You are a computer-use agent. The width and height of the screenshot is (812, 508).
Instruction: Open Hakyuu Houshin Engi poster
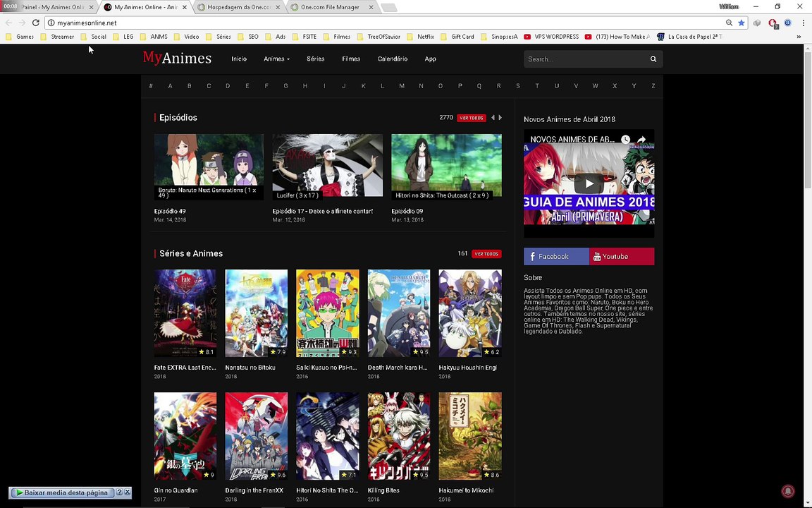pos(470,313)
